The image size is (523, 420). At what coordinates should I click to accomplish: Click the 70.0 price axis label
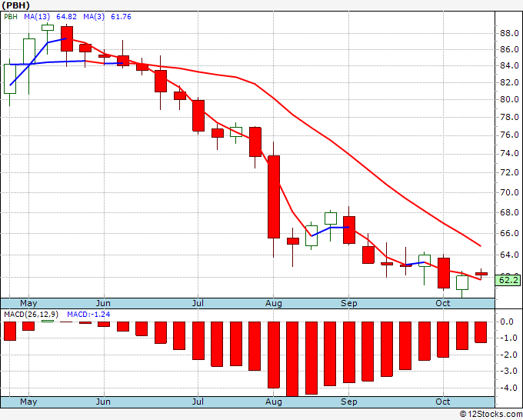coord(509,192)
